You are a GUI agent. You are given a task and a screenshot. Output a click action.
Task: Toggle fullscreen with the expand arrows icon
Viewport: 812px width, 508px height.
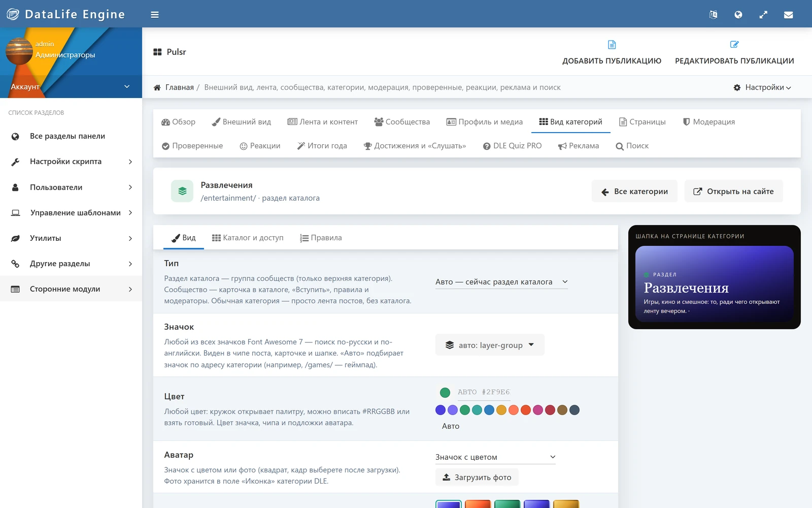click(763, 15)
